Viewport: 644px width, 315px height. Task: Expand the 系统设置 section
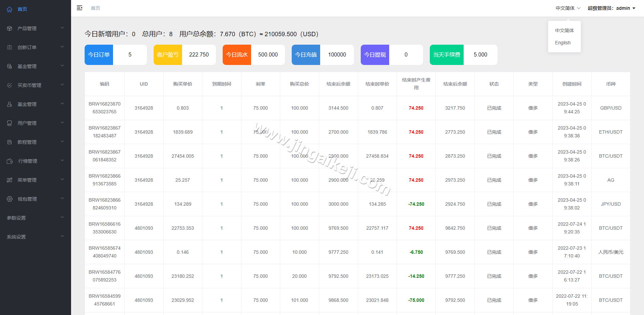click(16, 237)
